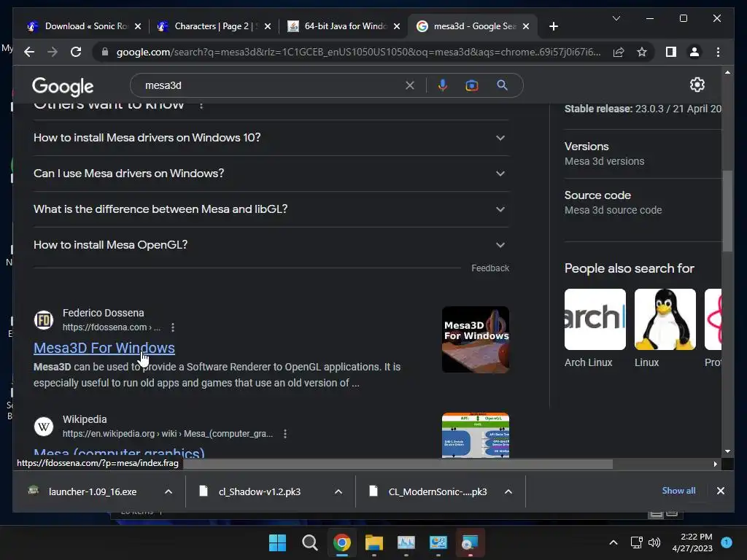This screenshot has height=560, width=747.
Task: Open launcher-1.09_16.exe download options arrow
Action: 169,491
